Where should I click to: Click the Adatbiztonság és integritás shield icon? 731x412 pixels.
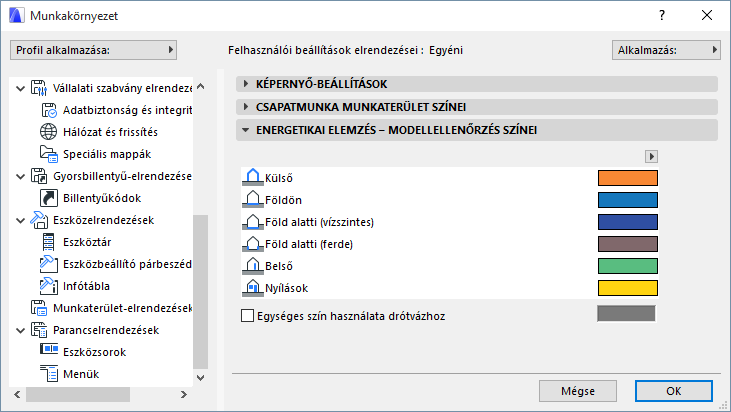click(x=49, y=110)
